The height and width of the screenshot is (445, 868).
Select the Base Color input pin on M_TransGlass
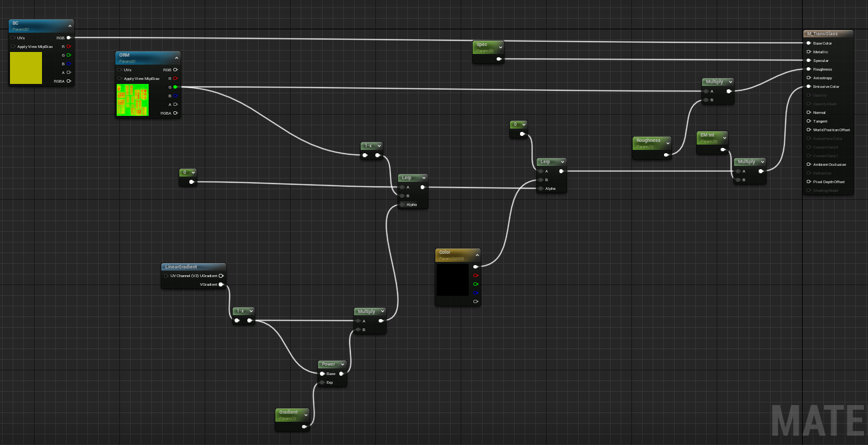pyautogui.click(x=807, y=43)
